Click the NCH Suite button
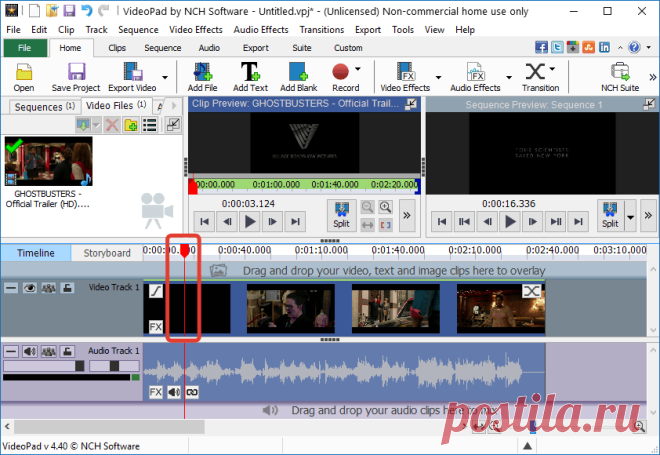Image resolution: width=660 pixels, height=455 pixels. tap(620, 77)
